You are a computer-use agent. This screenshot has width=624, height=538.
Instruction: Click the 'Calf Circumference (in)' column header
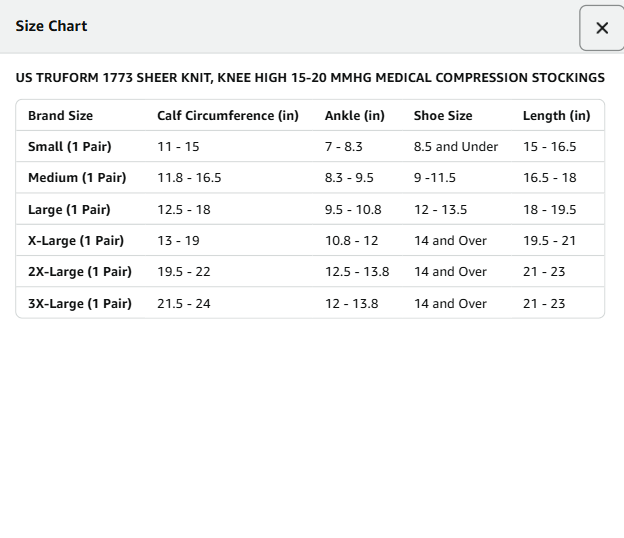click(x=228, y=116)
